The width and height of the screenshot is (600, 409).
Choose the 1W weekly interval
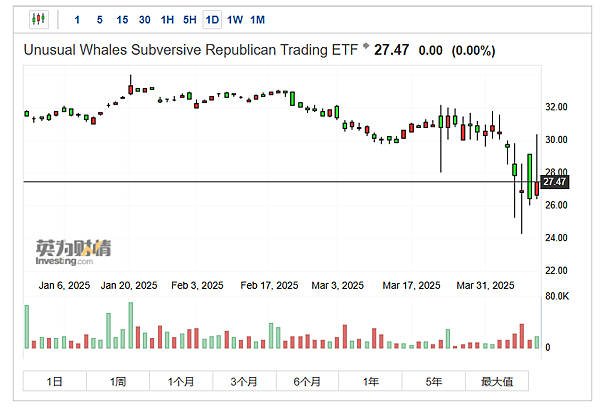[235, 20]
